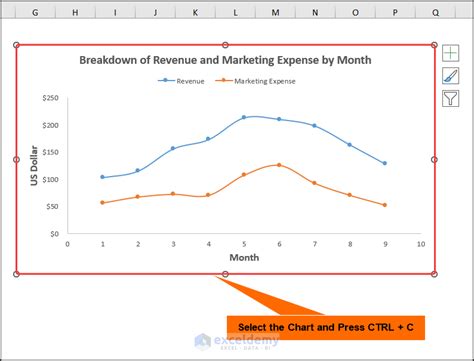The image size is (474, 361).
Task: Click the chart title text
Action: pos(225,60)
